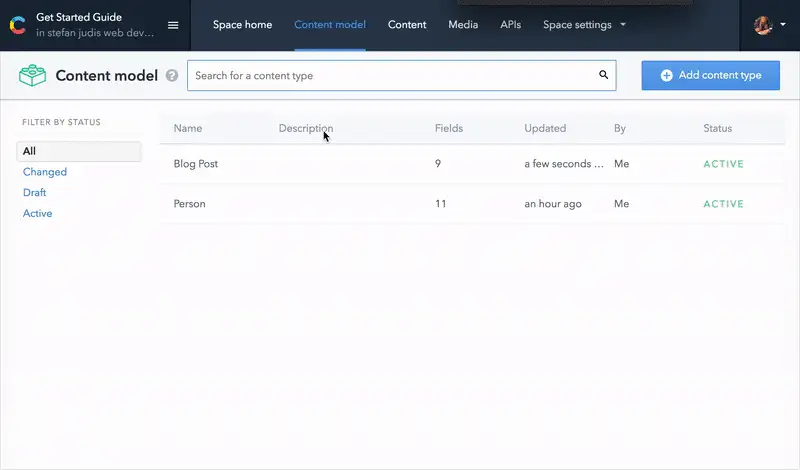Open the Person content type
The width and height of the screenshot is (800, 470).
coord(189,204)
